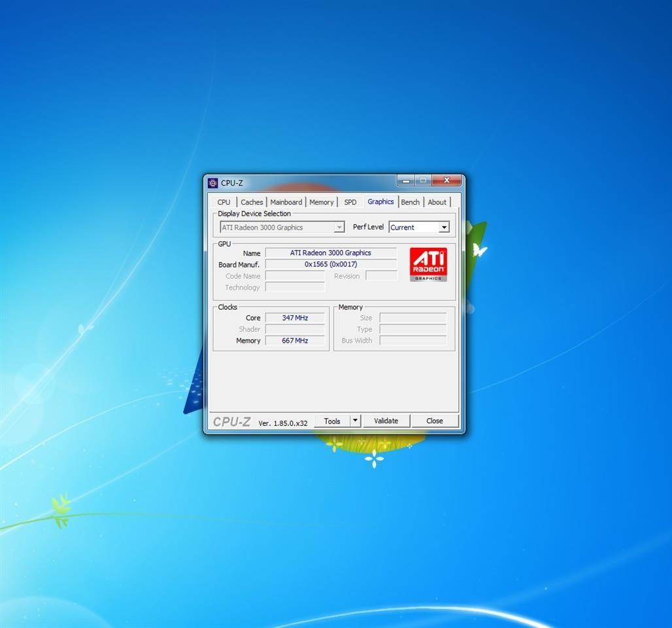
Task: Click the ATI Radeon Graphics logo
Action: (428, 264)
